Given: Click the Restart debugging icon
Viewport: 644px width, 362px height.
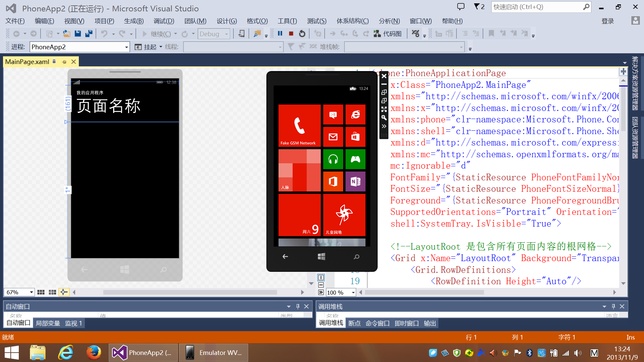Looking at the screenshot, I should tap(302, 34).
